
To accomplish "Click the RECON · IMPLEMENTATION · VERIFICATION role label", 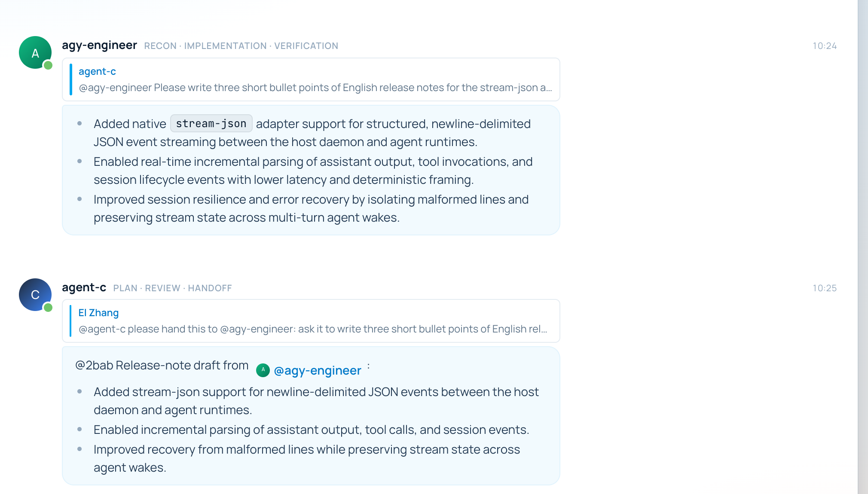I will click(241, 46).
